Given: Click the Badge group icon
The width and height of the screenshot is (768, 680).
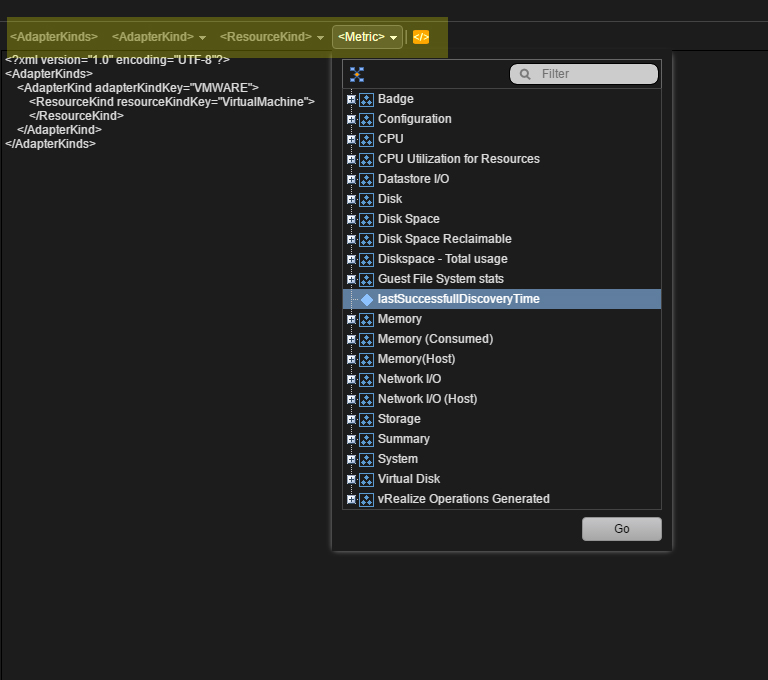Looking at the screenshot, I should (x=366, y=99).
